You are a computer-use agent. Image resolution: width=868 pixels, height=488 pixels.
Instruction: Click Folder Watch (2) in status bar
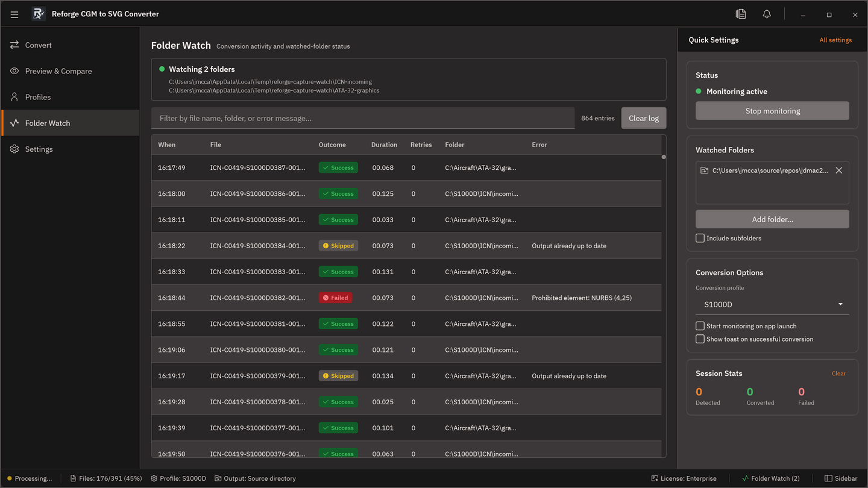(x=770, y=478)
